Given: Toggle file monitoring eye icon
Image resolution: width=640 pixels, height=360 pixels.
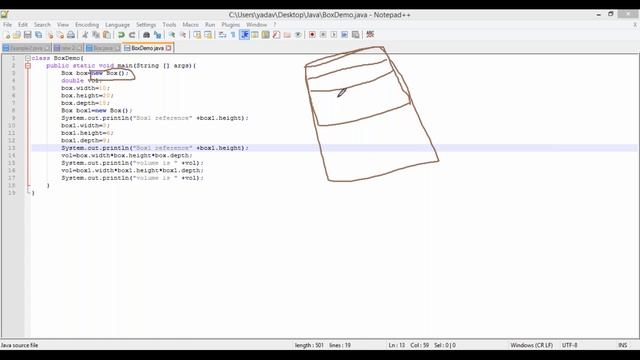Looking at the screenshot, I should (x=298, y=35).
